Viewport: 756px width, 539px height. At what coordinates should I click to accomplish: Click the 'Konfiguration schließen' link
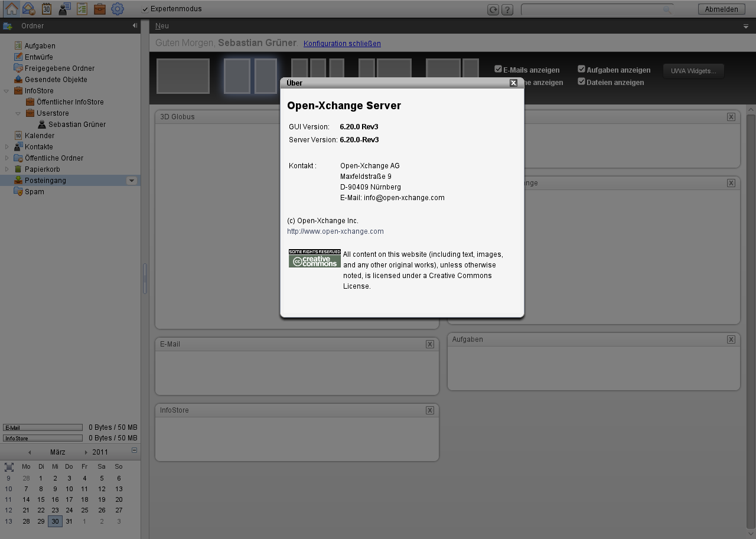click(342, 43)
